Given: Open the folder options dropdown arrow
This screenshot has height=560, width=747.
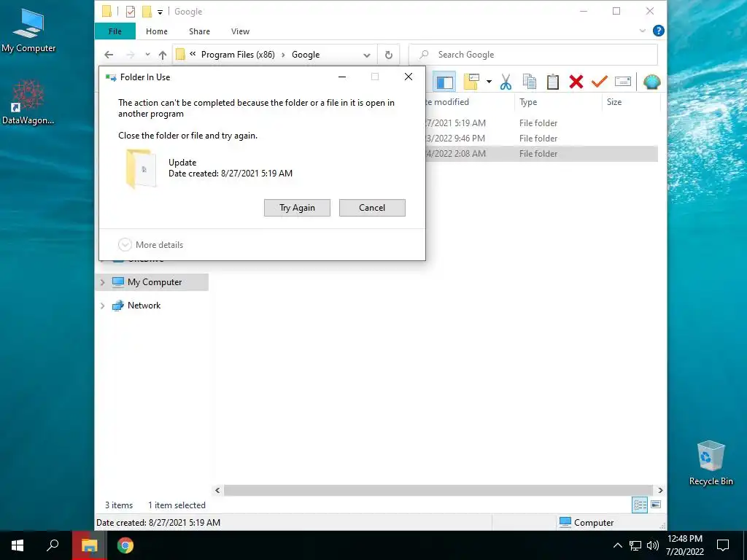Looking at the screenshot, I should point(489,82).
